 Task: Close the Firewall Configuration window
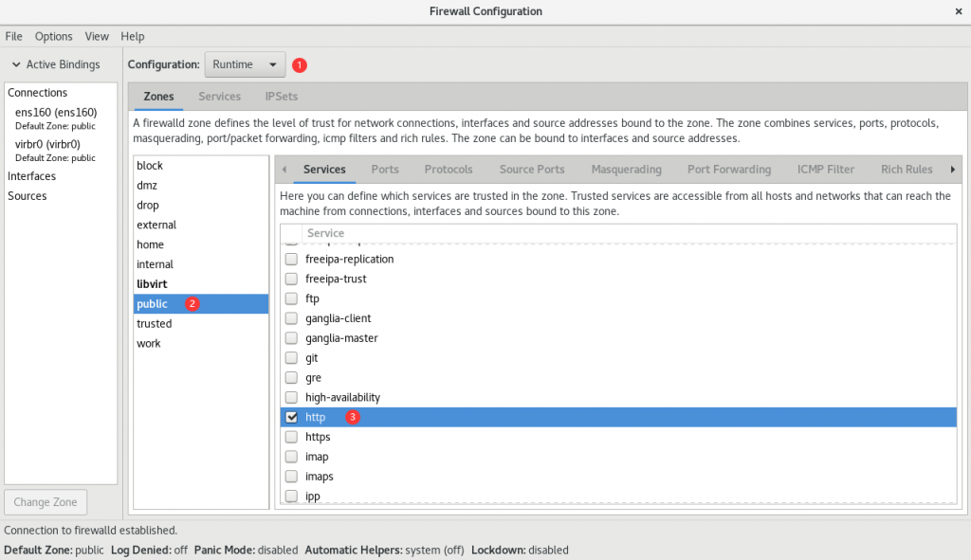956,11
